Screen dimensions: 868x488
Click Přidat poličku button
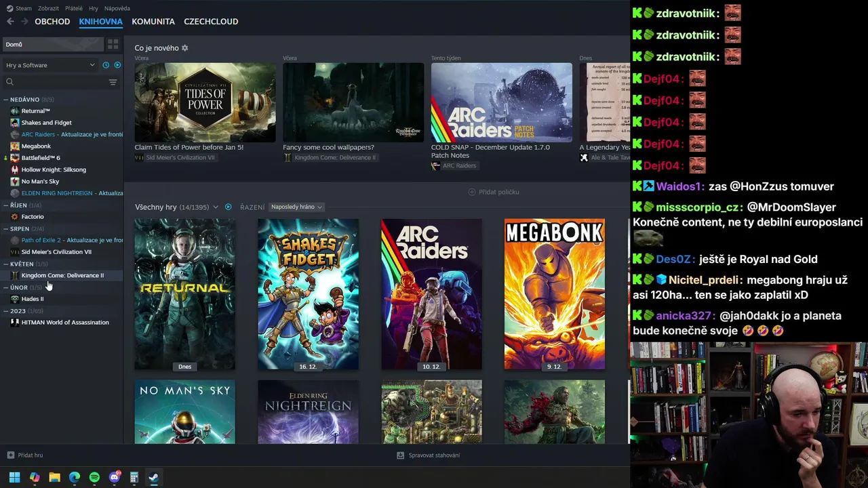pyautogui.click(x=494, y=192)
